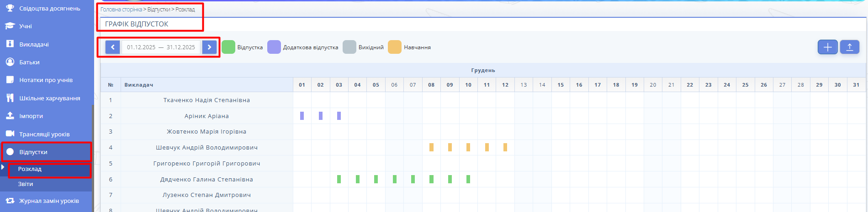Click Відпустки breadcrumb link

click(159, 10)
